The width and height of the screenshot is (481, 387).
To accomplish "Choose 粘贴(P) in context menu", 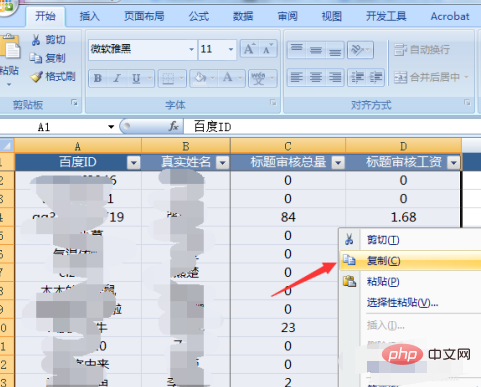I will 411,282.
